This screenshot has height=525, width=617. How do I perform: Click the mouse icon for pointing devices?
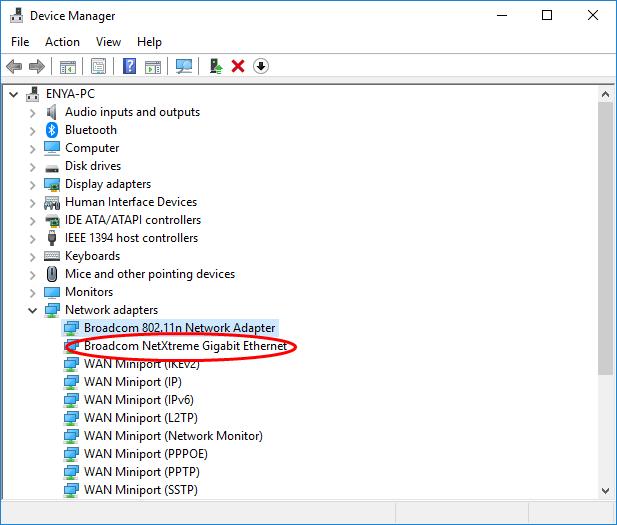[x=52, y=274]
